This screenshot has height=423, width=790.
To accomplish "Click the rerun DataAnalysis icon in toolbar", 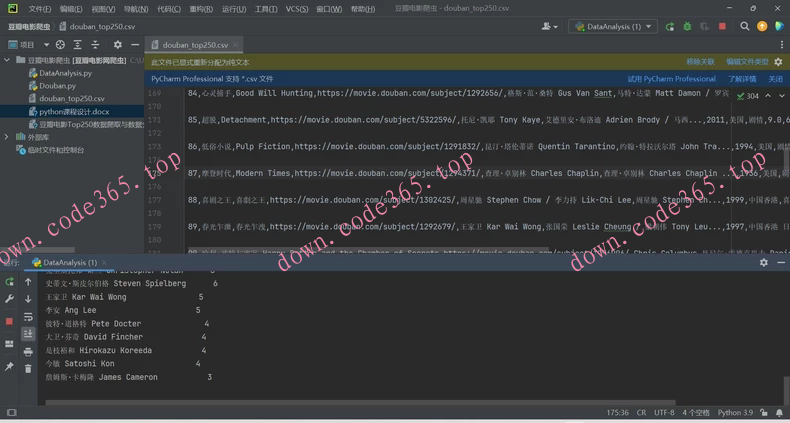I will click(670, 27).
